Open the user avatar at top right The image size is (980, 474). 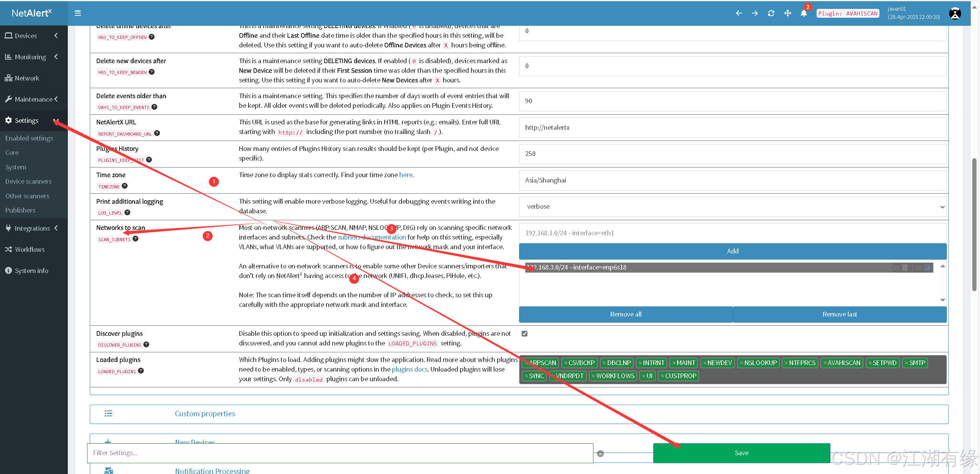click(955, 13)
